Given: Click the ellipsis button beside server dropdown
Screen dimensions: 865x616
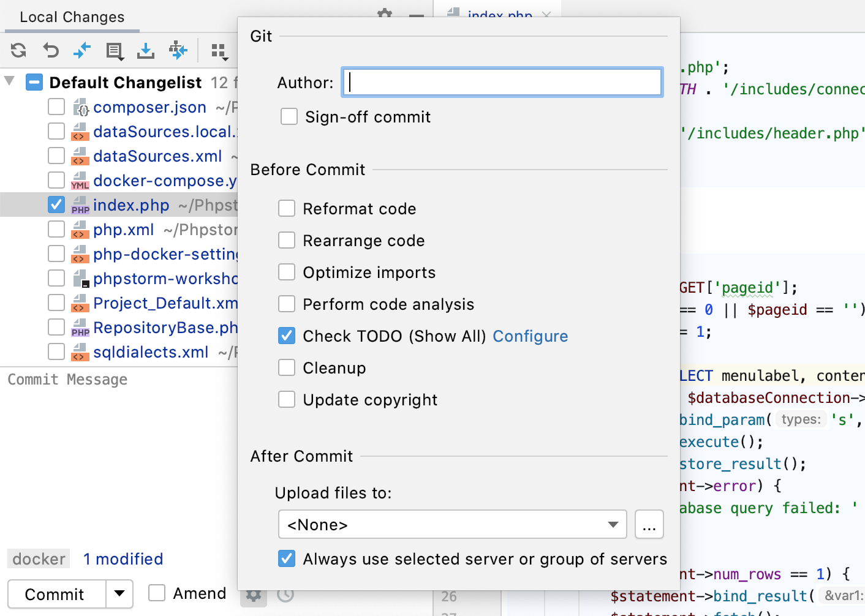Looking at the screenshot, I should coord(649,525).
